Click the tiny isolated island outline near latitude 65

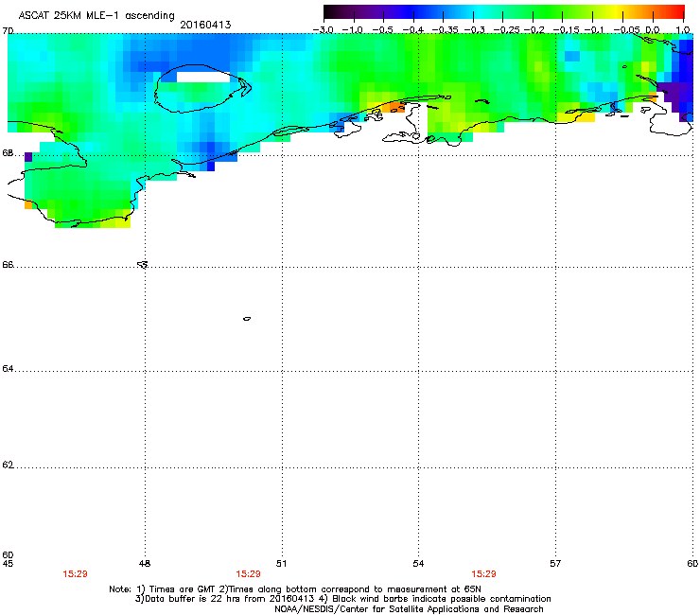(247, 319)
